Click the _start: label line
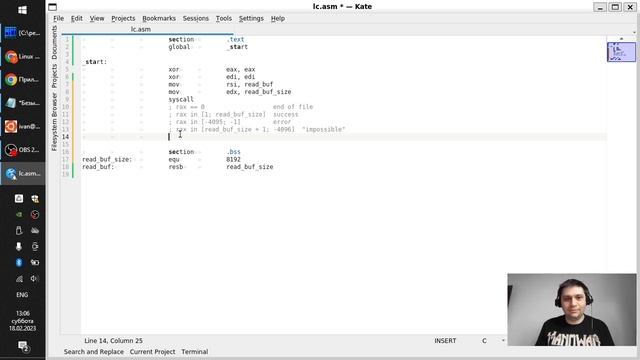The image size is (640, 360). pos(94,62)
